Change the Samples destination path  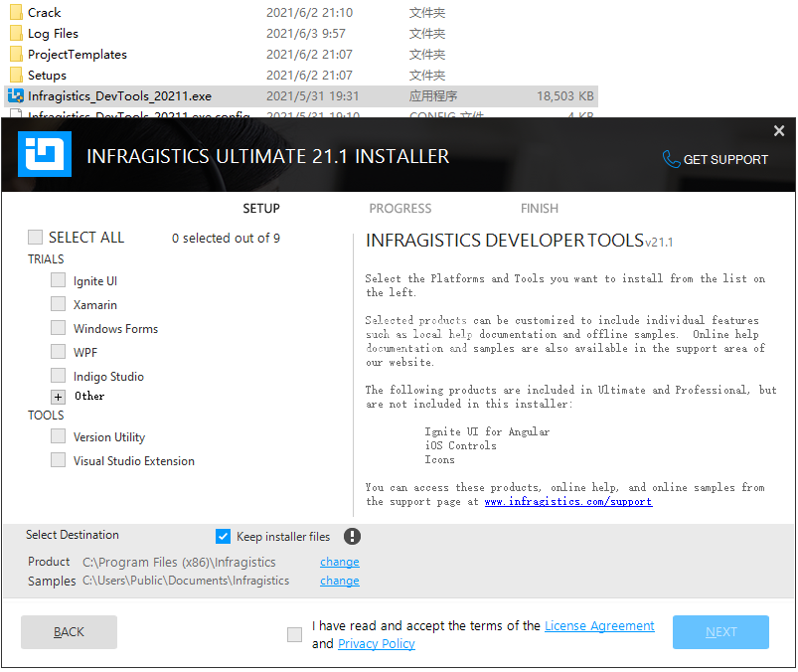pyautogui.click(x=340, y=581)
